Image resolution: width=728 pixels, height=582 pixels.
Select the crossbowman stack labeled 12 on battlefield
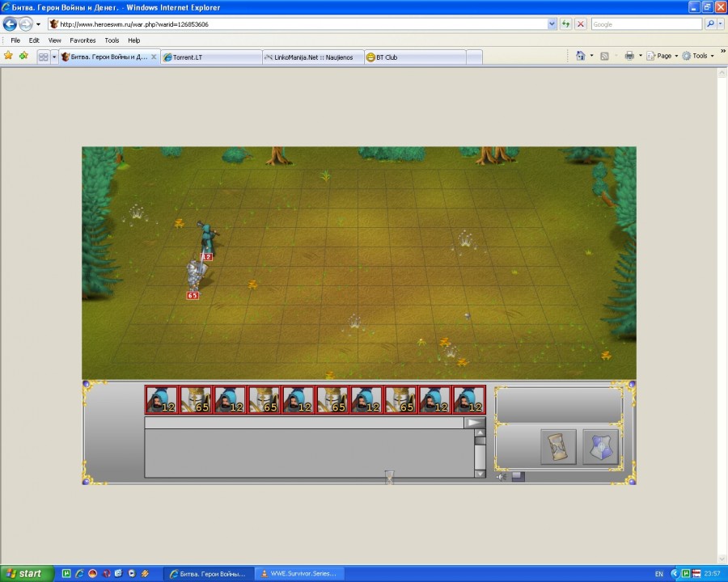tap(208, 239)
